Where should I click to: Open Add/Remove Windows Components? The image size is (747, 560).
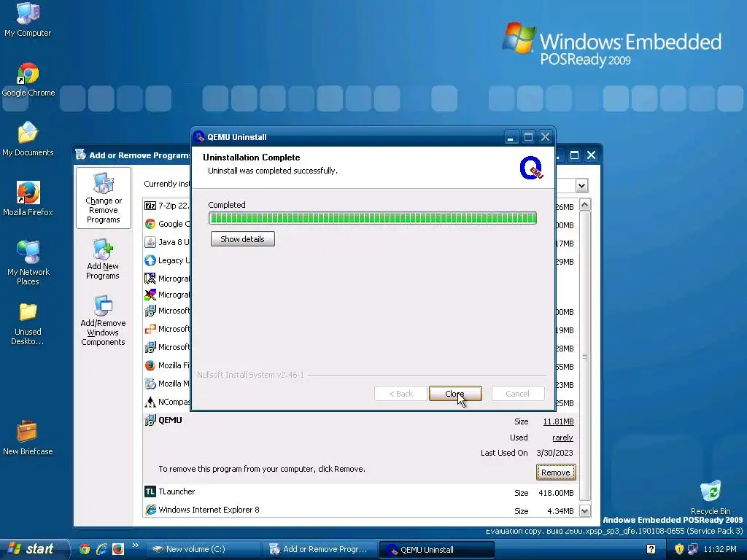pos(103,321)
